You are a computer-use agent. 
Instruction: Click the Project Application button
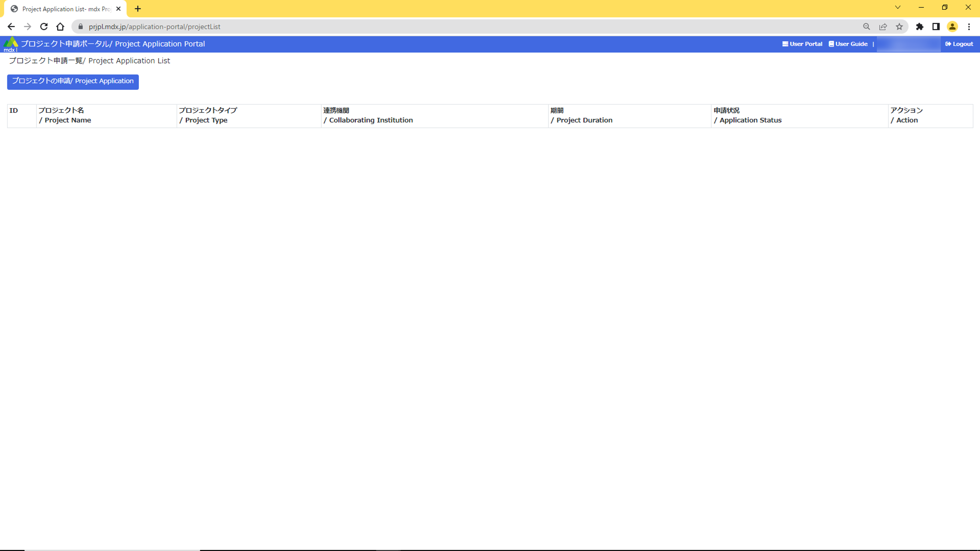(73, 81)
